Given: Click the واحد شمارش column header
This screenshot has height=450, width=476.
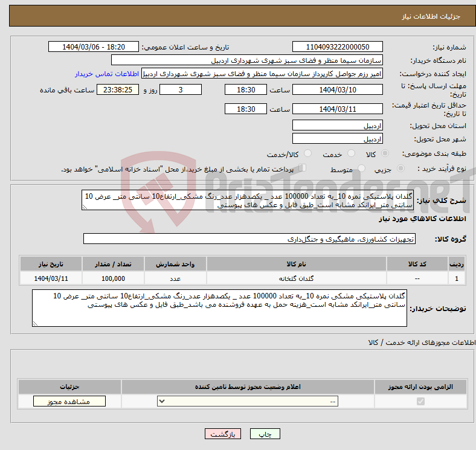Looking at the screenshot, I should [x=175, y=264].
